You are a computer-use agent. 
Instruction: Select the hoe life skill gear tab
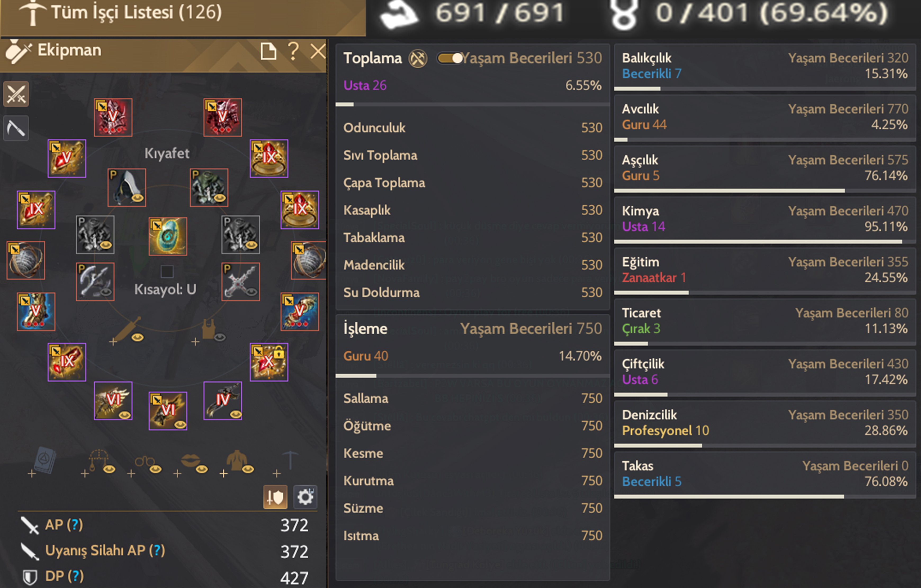click(x=16, y=128)
